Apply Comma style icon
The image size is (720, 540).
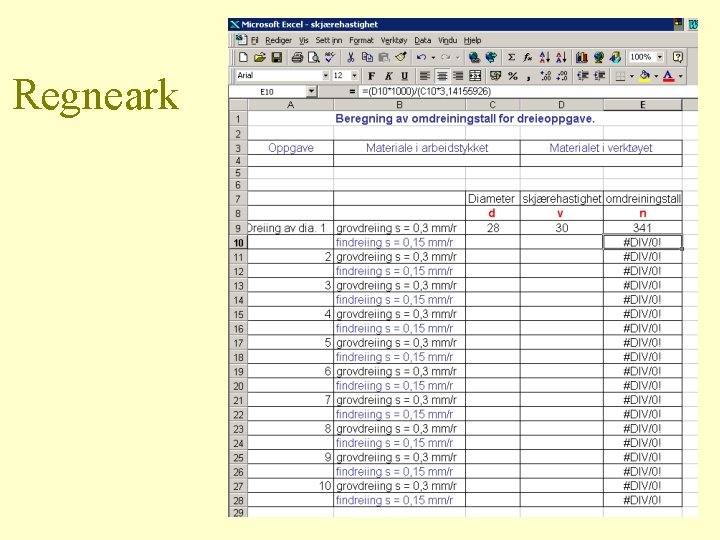[x=529, y=77]
